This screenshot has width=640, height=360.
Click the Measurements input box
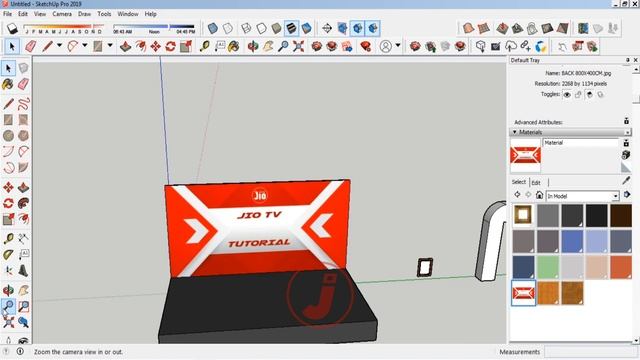pyautogui.click(x=591, y=352)
